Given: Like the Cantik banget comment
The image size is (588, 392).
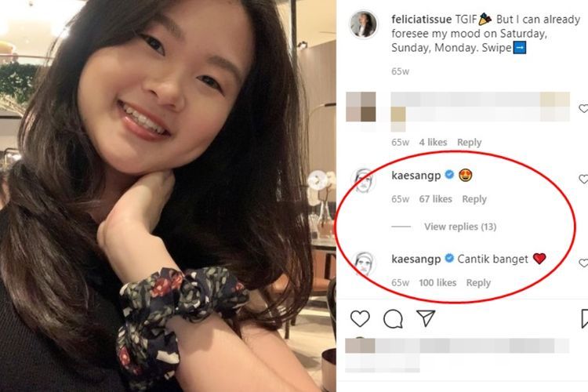Looking at the screenshot, I should click(583, 263).
